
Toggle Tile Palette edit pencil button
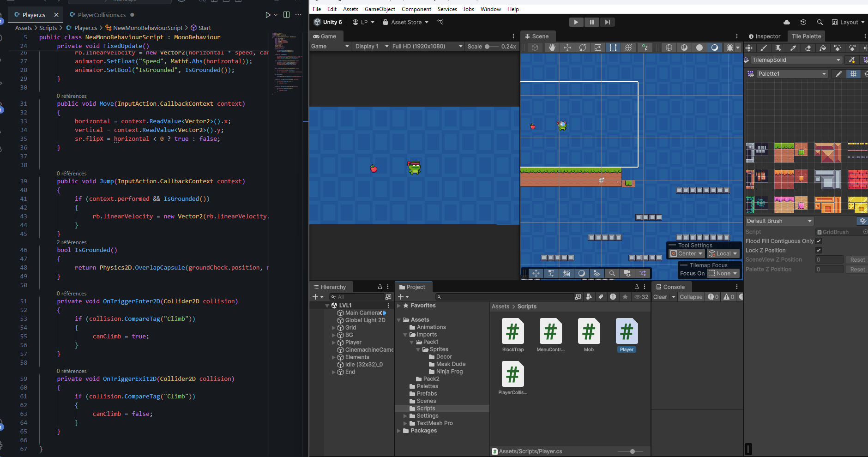(838, 74)
